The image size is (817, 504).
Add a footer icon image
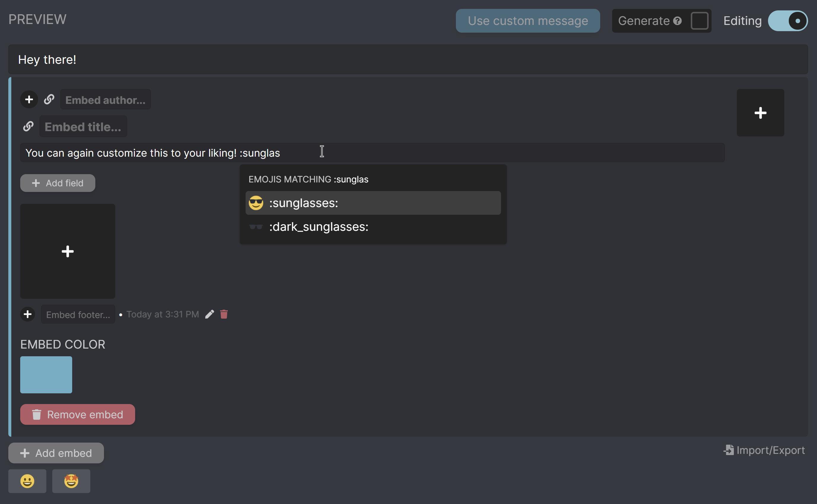(x=28, y=314)
